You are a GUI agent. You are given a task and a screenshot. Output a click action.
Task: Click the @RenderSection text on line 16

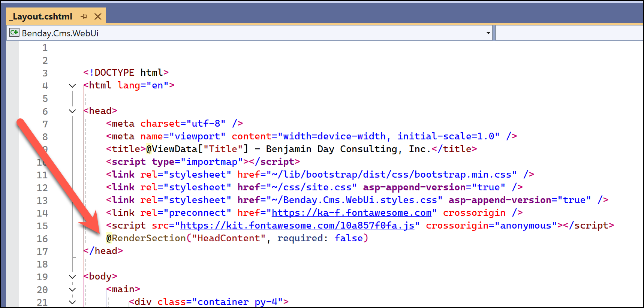[146, 238]
